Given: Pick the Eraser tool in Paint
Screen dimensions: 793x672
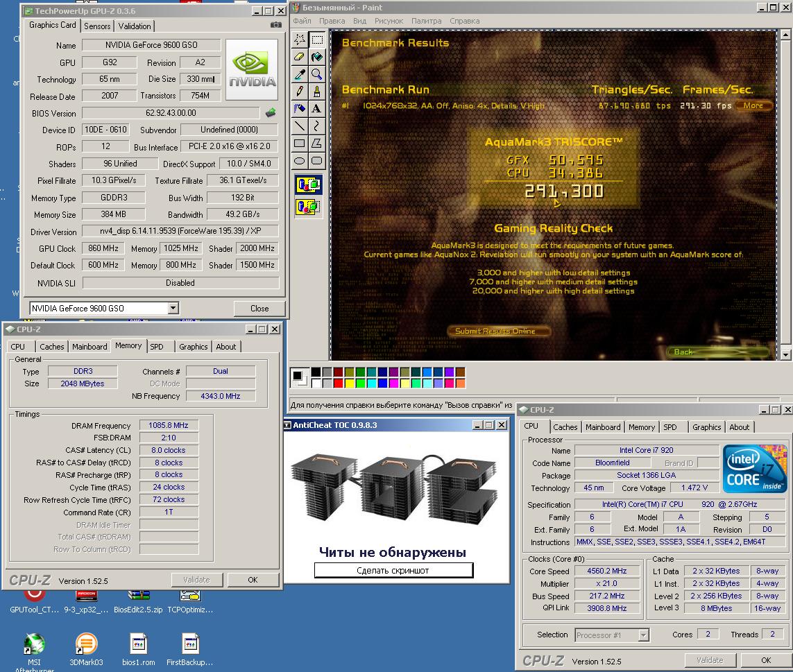Looking at the screenshot, I should point(300,57).
